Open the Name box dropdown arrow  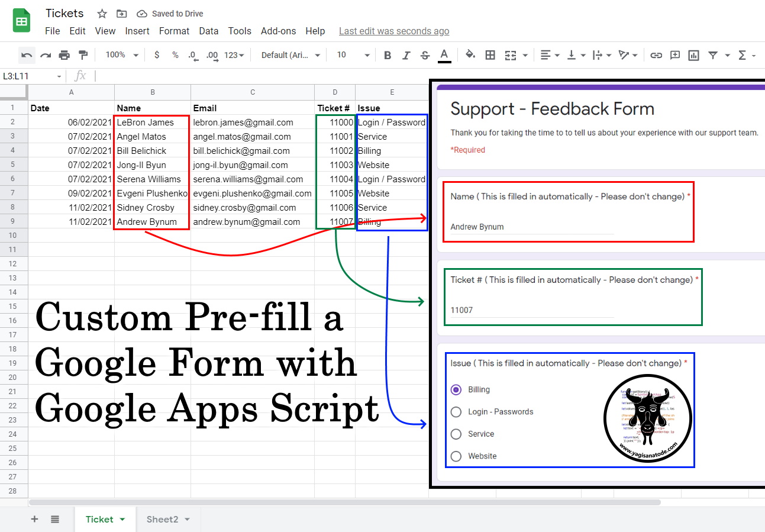(x=59, y=76)
